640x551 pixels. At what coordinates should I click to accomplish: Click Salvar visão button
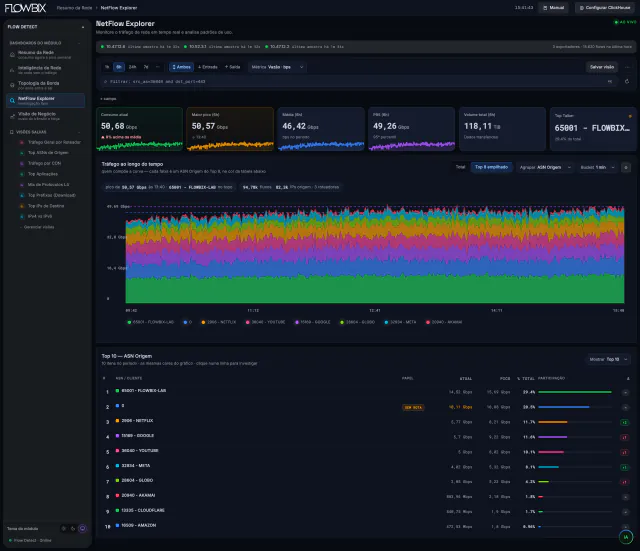coord(602,67)
